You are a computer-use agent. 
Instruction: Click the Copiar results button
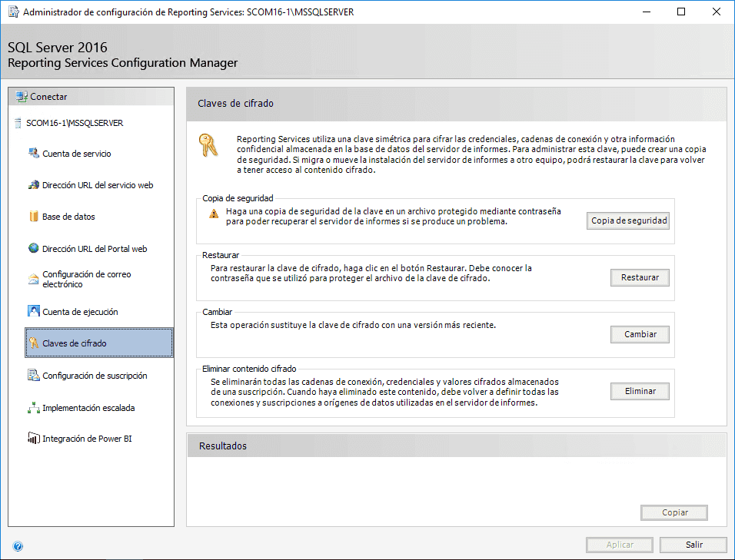pos(674,512)
